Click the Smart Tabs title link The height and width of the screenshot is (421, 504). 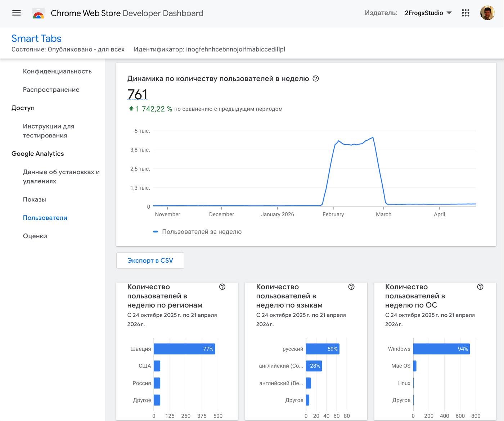(x=36, y=39)
